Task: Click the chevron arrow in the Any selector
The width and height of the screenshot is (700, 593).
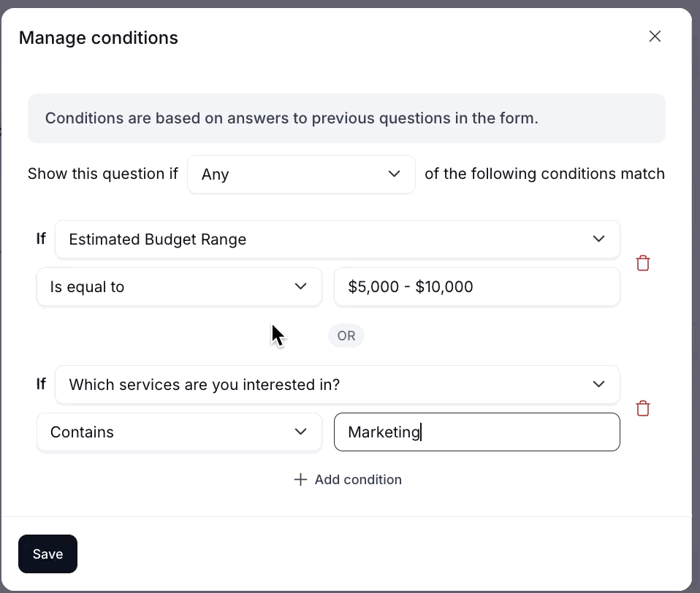Action: [395, 174]
